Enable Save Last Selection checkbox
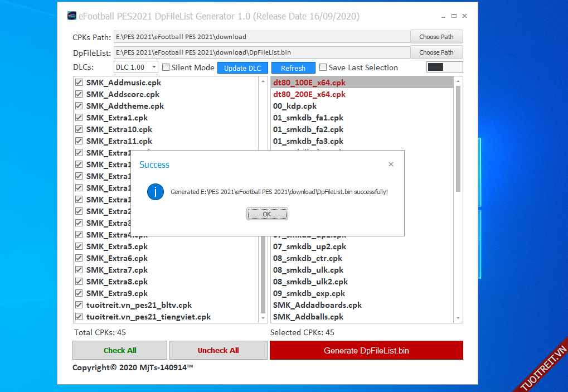 (x=323, y=67)
